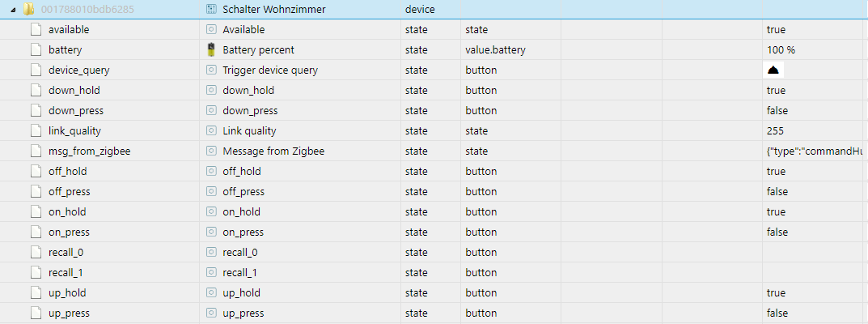Click the link quality value 255
868x324 pixels.
[776, 130]
